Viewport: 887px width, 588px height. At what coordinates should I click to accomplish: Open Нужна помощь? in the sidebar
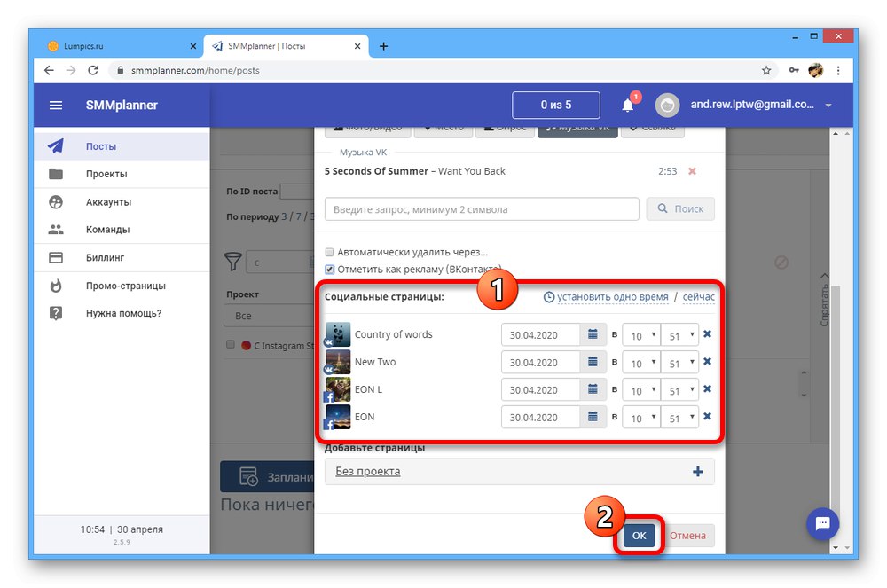(x=122, y=313)
